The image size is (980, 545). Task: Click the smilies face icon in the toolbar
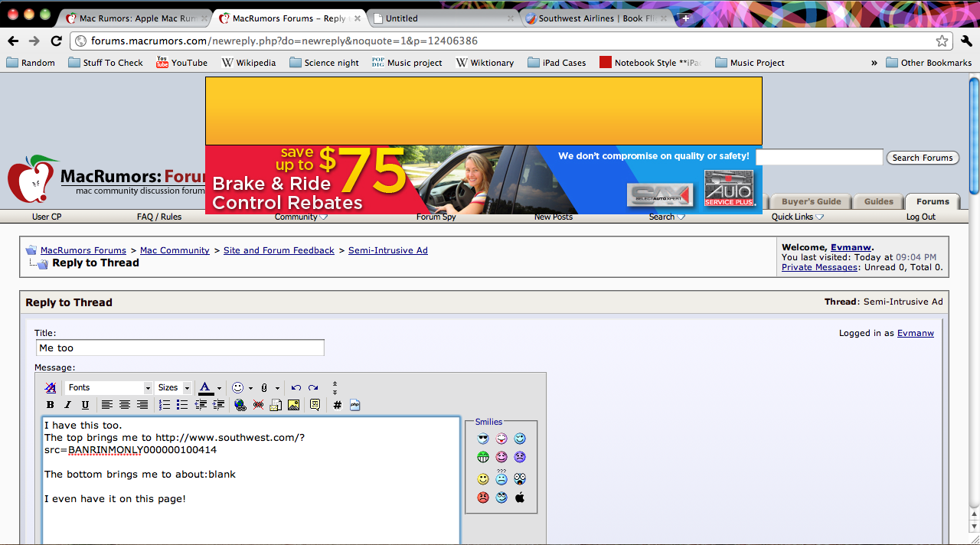pyautogui.click(x=238, y=388)
